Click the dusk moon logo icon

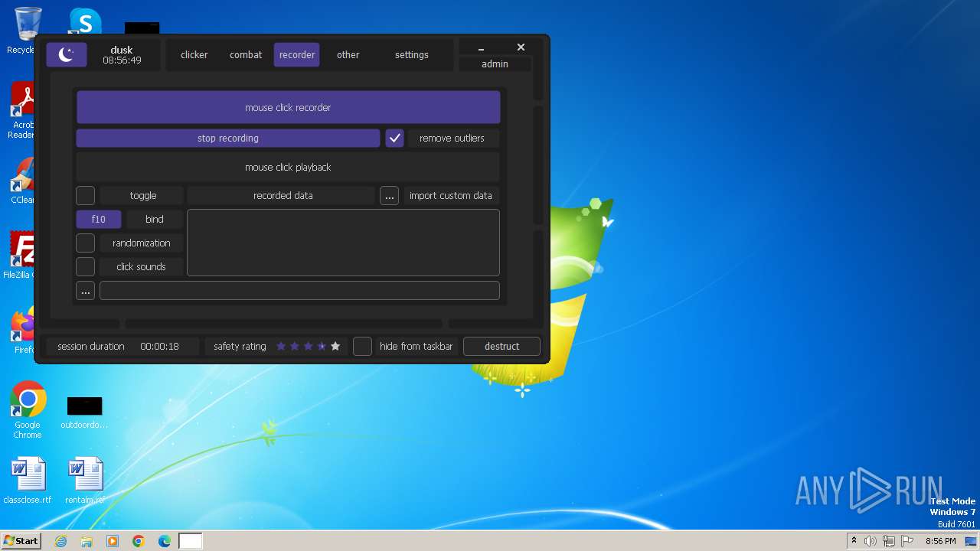click(67, 54)
